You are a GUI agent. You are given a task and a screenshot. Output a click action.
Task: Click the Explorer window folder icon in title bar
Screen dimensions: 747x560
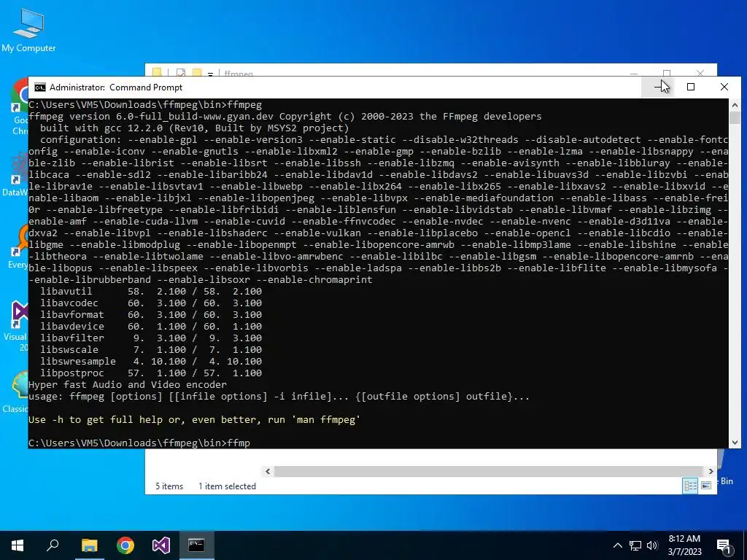157,73
